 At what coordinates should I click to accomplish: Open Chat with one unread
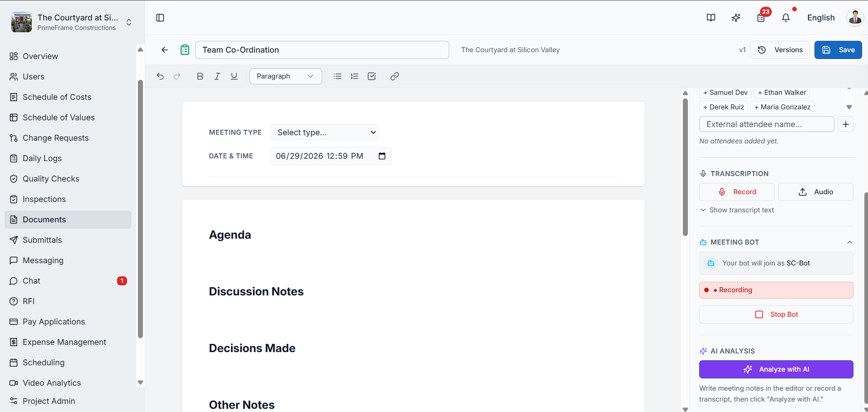[68, 281]
